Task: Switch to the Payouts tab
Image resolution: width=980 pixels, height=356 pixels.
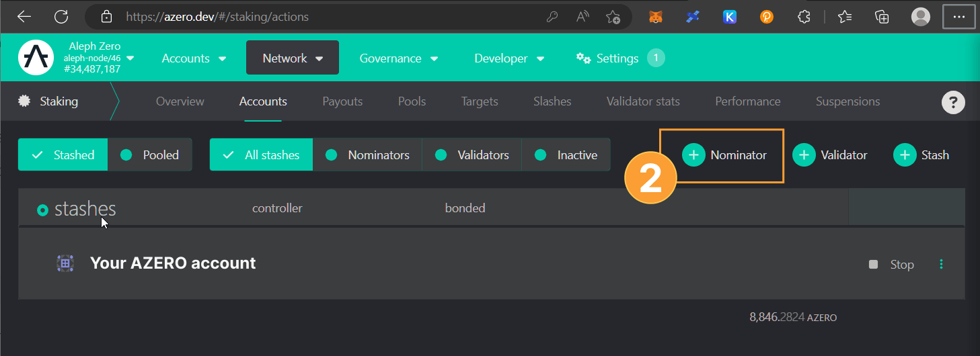Action: point(342,101)
